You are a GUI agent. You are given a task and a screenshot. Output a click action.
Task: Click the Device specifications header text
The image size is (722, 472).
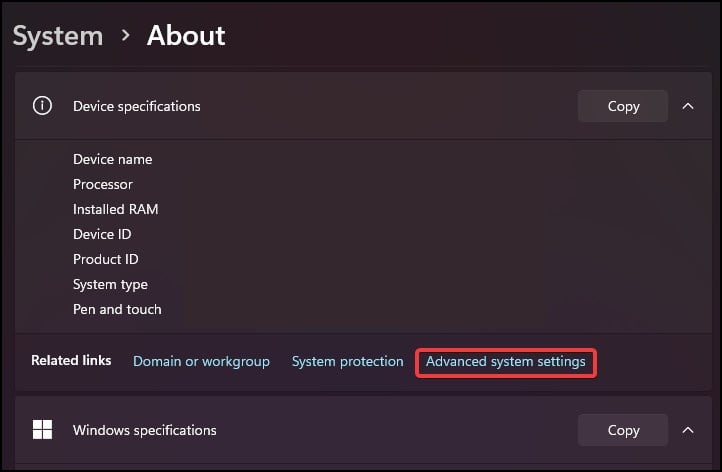(137, 106)
